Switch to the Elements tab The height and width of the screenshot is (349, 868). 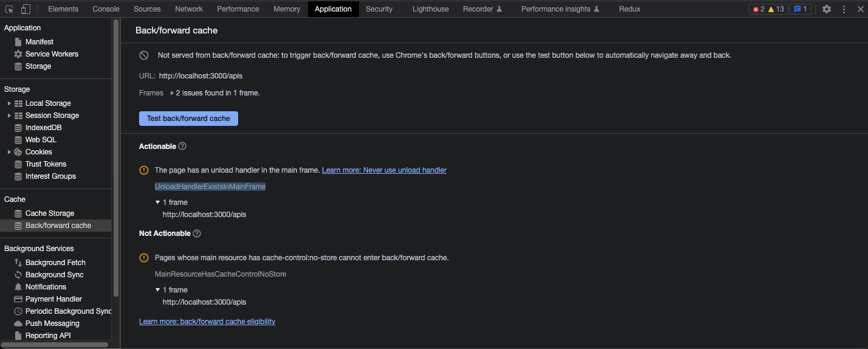63,9
